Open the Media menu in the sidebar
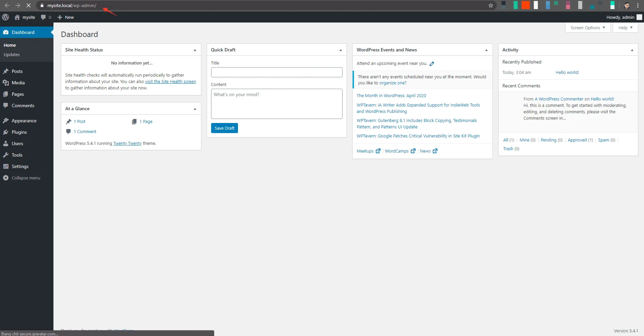Image resolution: width=644 pixels, height=336 pixels. click(x=27, y=83)
